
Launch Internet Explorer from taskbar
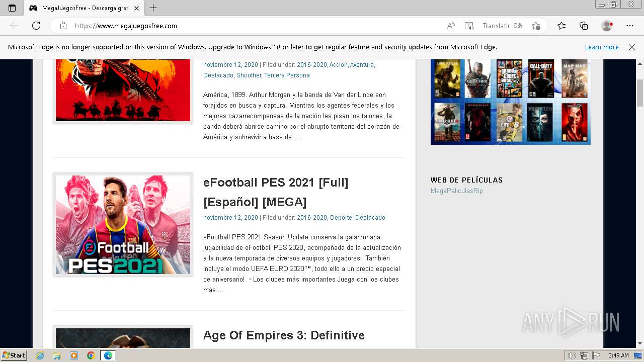tap(40, 355)
